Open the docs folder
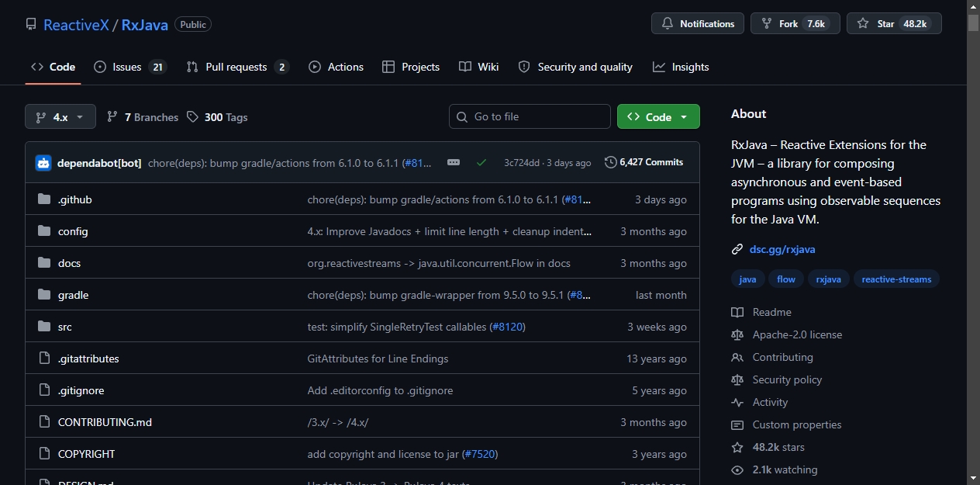 tap(69, 263)
